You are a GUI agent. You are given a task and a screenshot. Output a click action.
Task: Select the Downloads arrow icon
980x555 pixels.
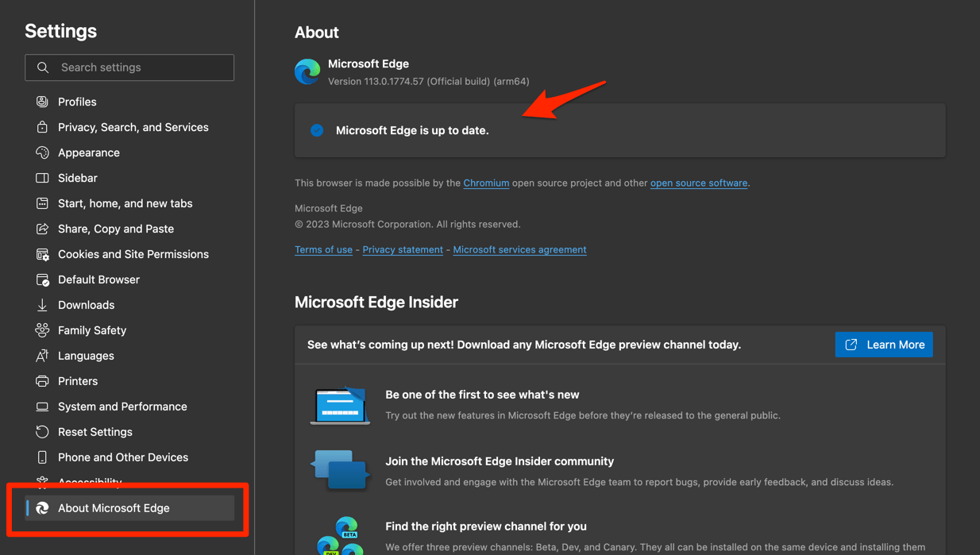tap(41, 304)
